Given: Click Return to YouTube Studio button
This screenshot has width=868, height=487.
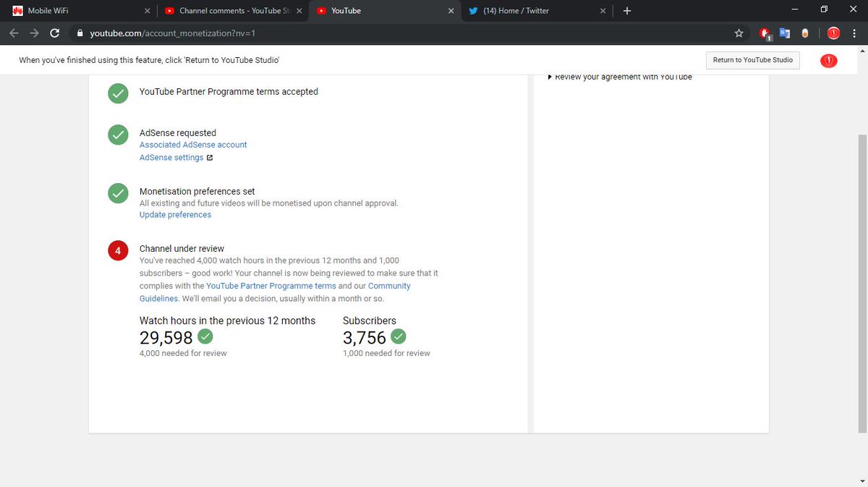Looking at the screenshot, I should (x=752, y=60).
